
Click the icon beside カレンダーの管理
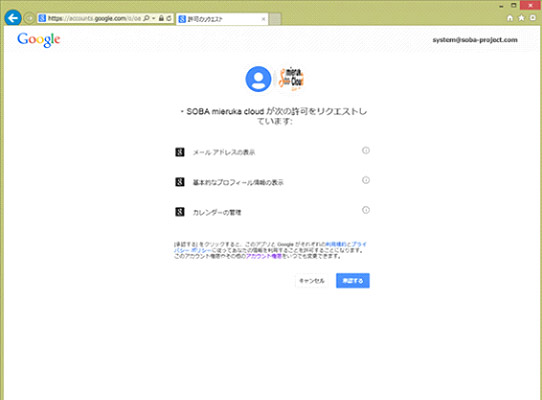point(180,212)
